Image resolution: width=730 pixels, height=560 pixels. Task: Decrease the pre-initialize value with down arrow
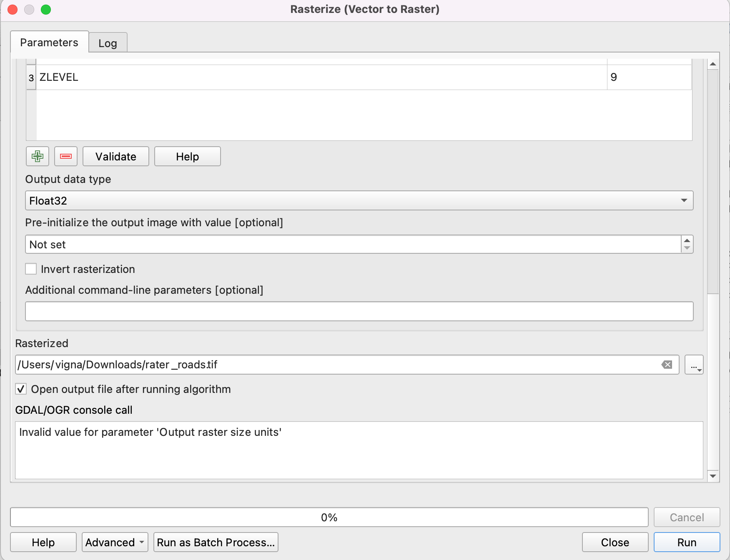[687, 248]
